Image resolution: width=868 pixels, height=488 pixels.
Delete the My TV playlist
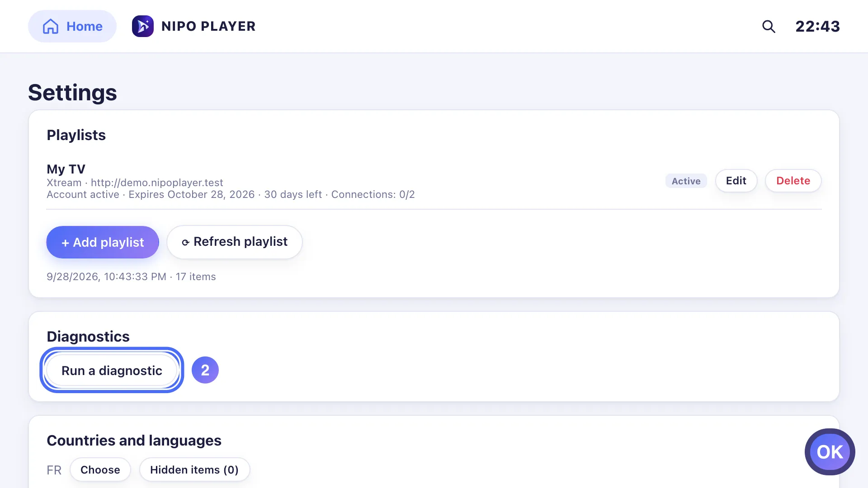[x=793, y=181]
